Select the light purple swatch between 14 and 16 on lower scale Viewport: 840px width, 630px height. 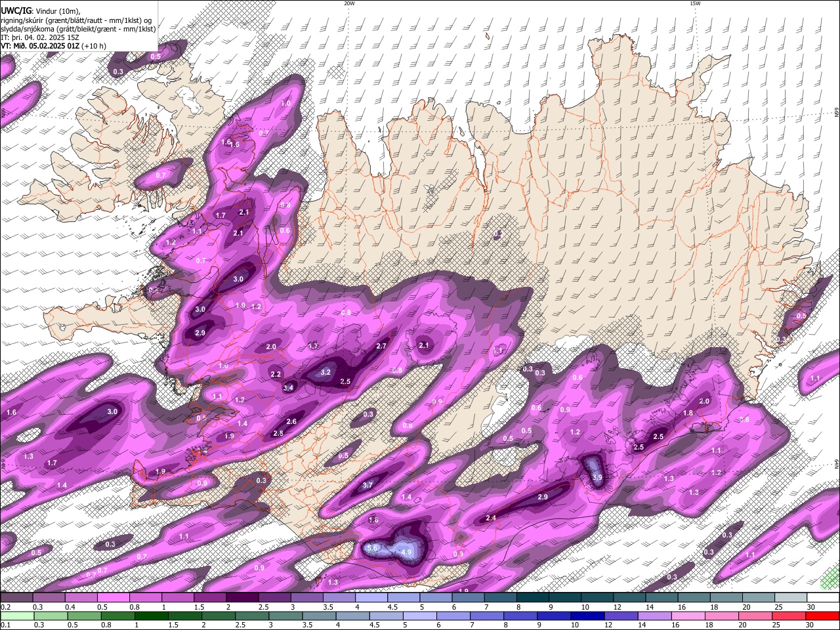pyautogui.click(x=654, y=616)
